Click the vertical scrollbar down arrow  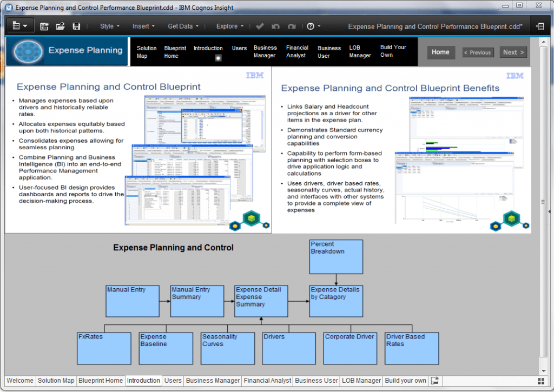(x=543, y=371)
